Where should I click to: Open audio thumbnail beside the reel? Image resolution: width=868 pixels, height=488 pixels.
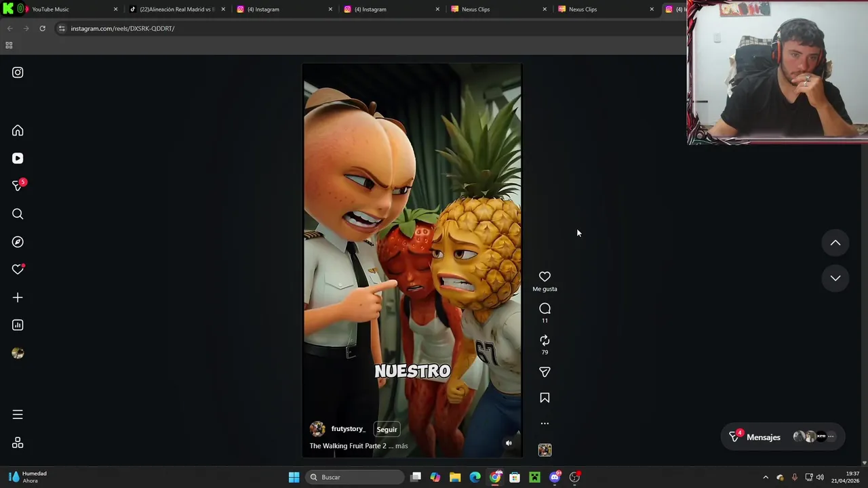click(545, 450)
